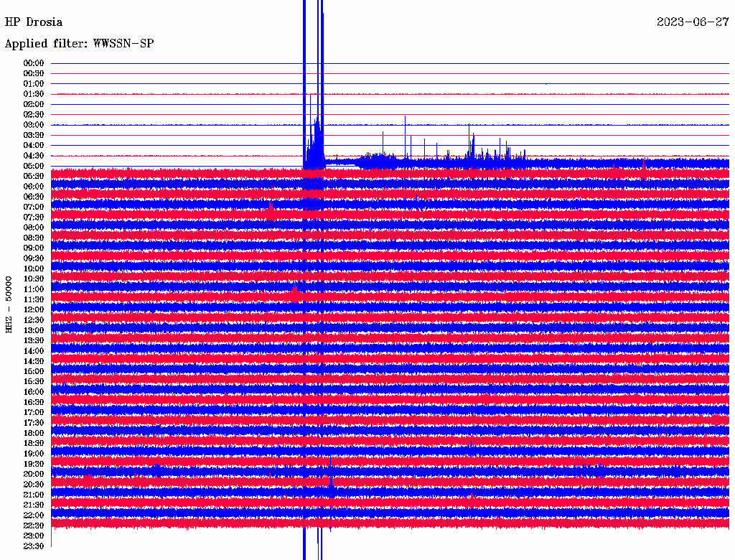Select the 15:00 time label
This screenshot has width=735, height=560.
(x=34, y=371)
